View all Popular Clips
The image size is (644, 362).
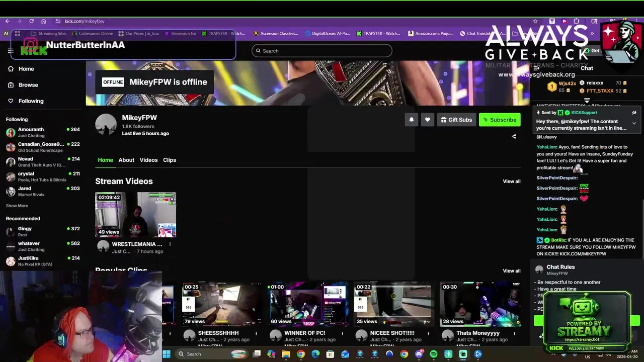pos(512,271)
